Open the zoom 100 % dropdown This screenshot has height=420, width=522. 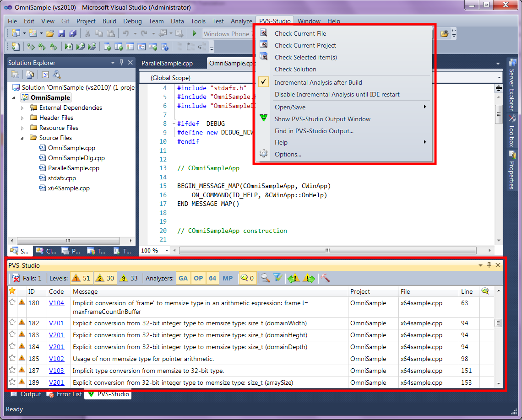[167, 250]
